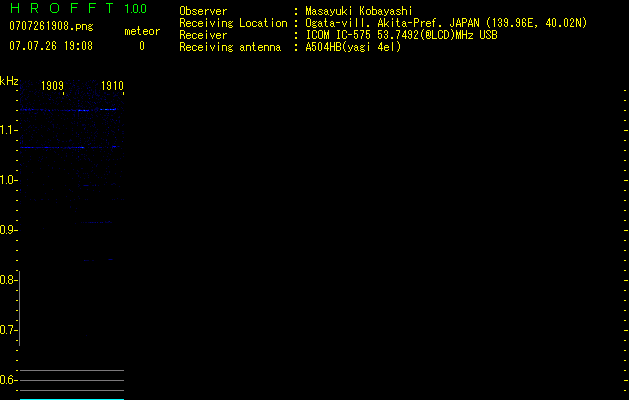629x400 pixels.
Task: Click the observer name Masayuki Kobayashi
Action: (x=359, y=11)
